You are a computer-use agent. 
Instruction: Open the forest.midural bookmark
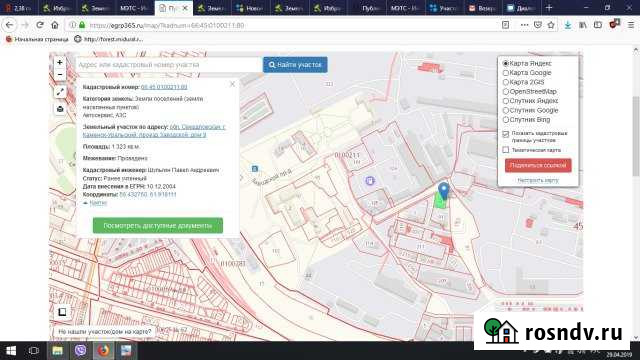109,39
